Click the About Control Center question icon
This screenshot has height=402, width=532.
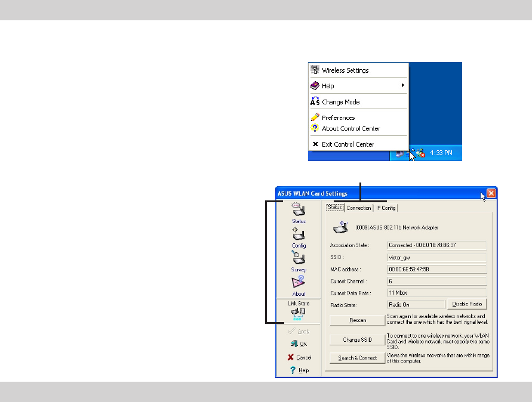point(315,128)
